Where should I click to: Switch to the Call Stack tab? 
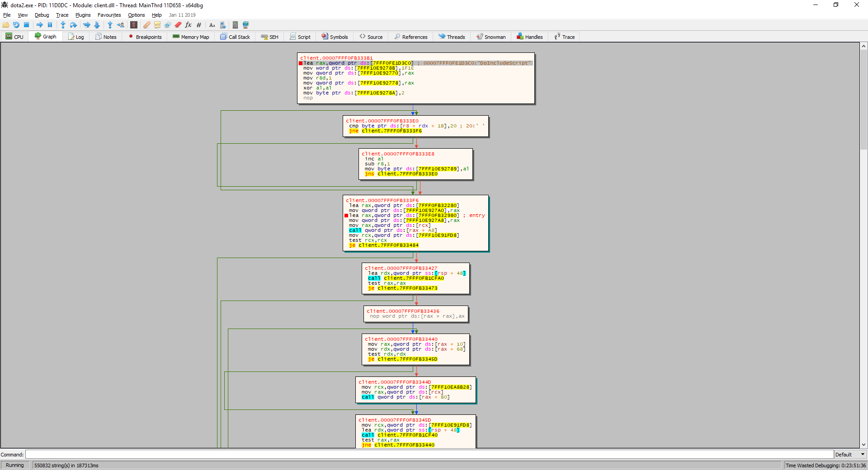pos(235,37)
